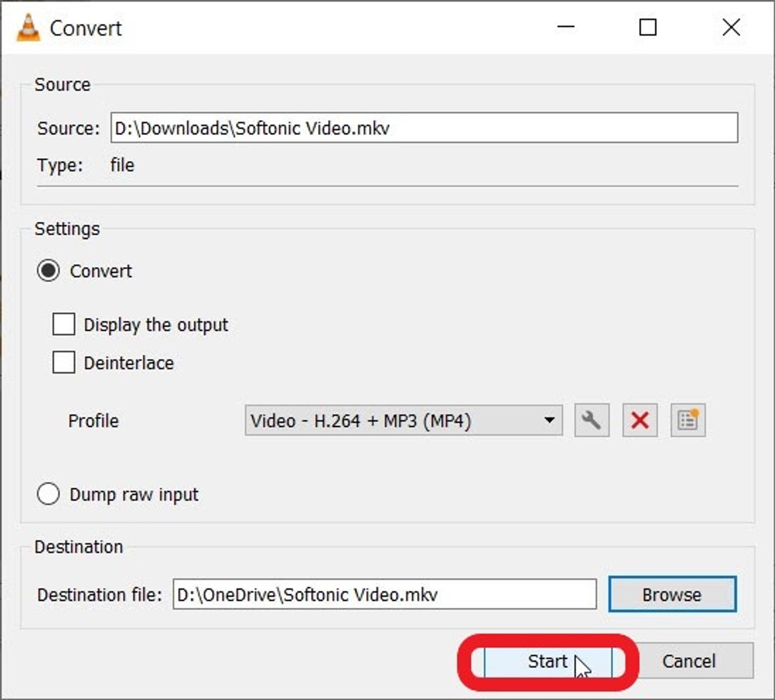
Task: Create a new profile via the document icon
Action: (688, 421)
